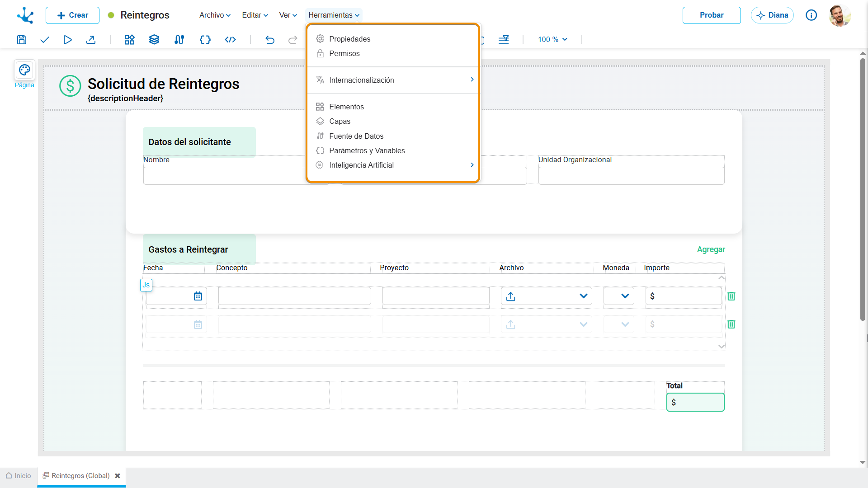868x488 pixels.
Task: Expand the Archivo column dropdown
Action: coord(584,296)
